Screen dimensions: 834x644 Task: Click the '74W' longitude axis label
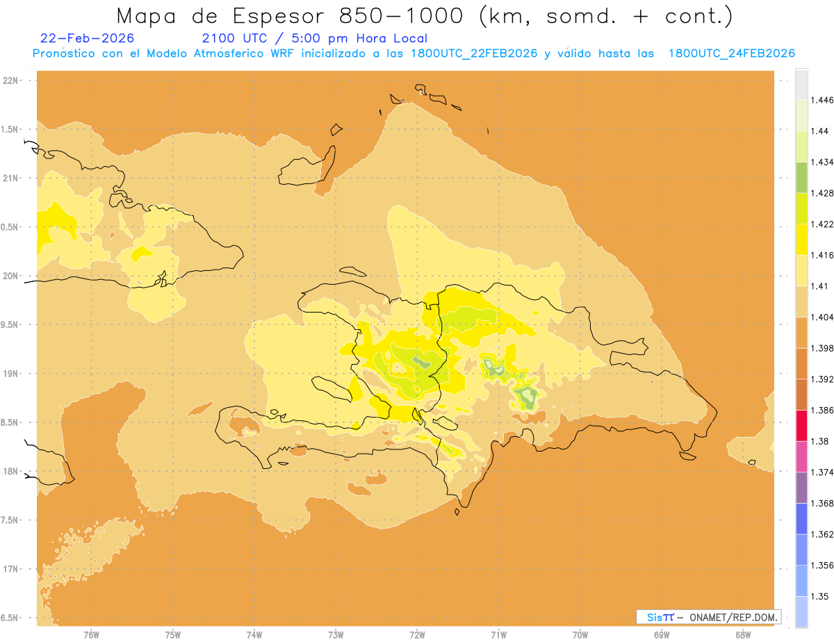254,635
